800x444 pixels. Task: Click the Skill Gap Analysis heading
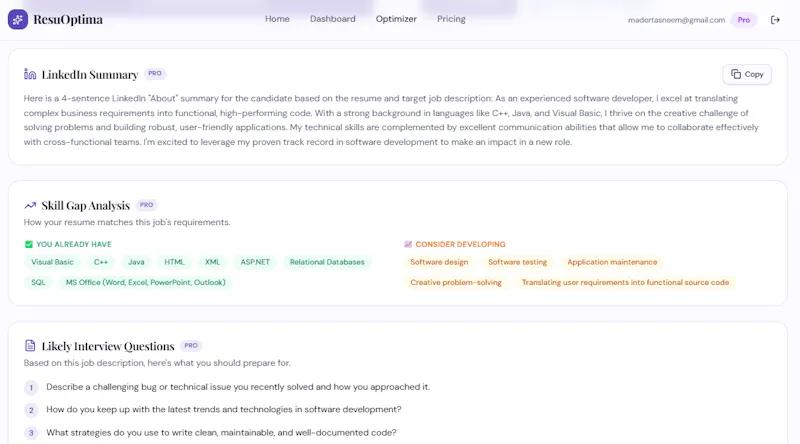click(x=86, y=205)
